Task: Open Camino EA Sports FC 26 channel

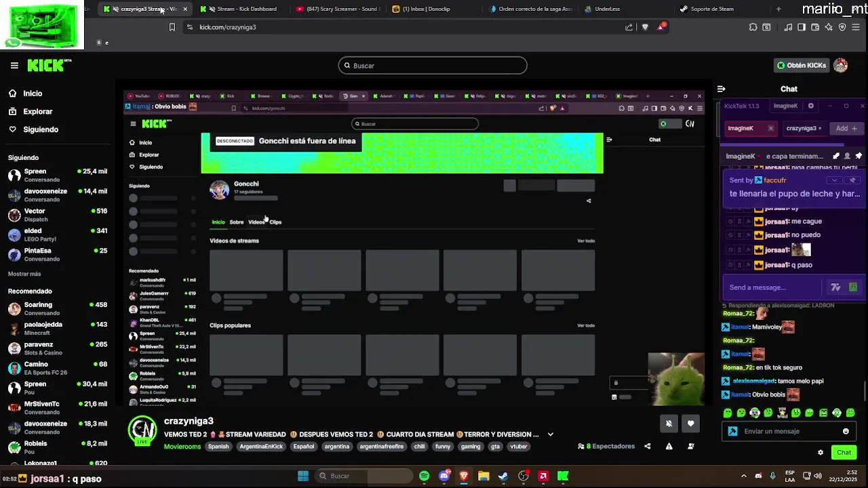Action: [x=58, y=368]
